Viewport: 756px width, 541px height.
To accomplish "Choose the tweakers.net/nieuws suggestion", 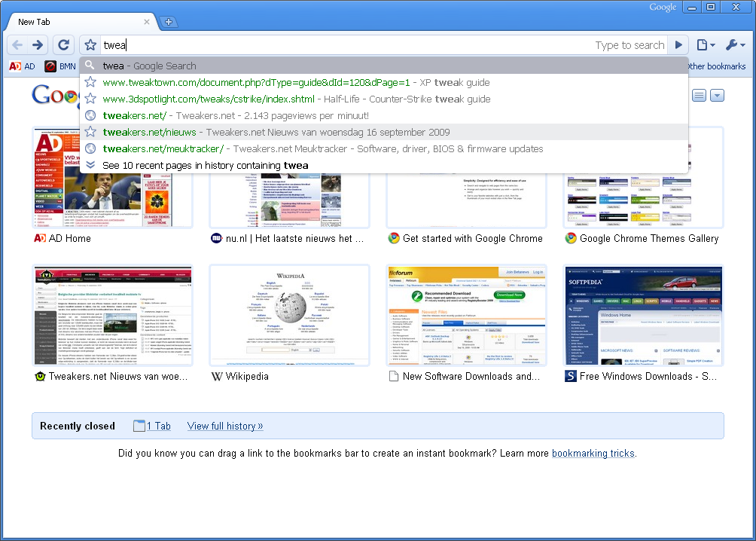I will [x=384, y=132].
